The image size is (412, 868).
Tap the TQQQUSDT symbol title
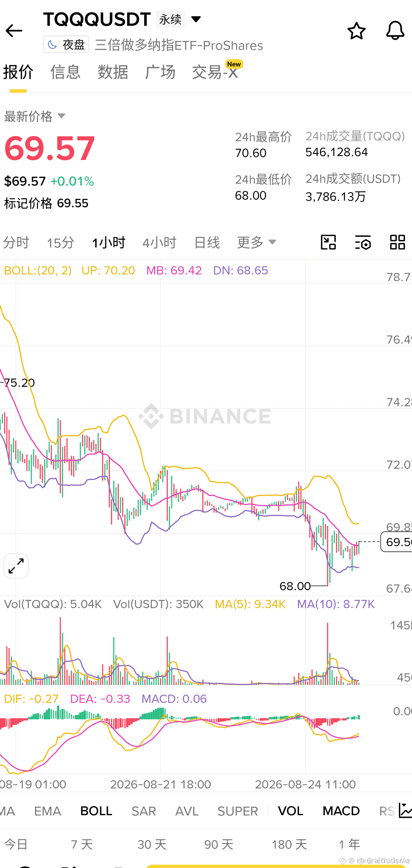97,19
